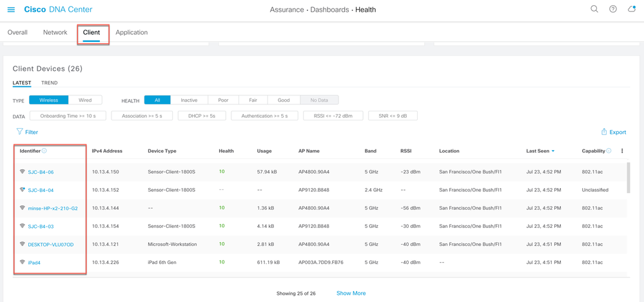Open the DESKTOP-VLU07OD client link
Viewport: 644px width, 302px height.
51,245
